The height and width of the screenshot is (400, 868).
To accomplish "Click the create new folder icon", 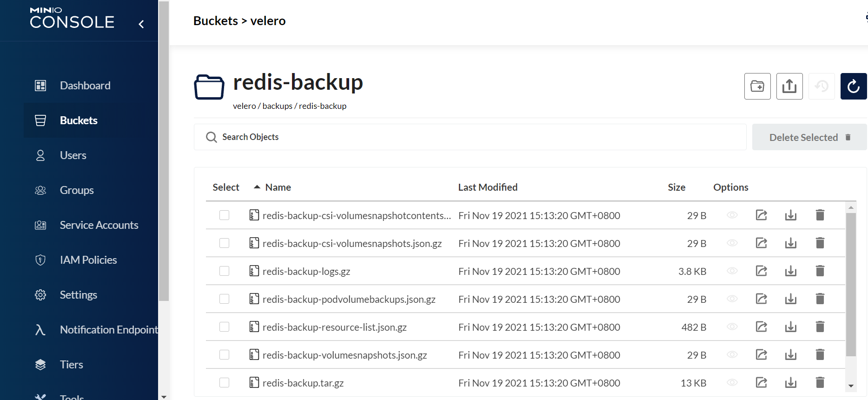I will coord(757,86).
